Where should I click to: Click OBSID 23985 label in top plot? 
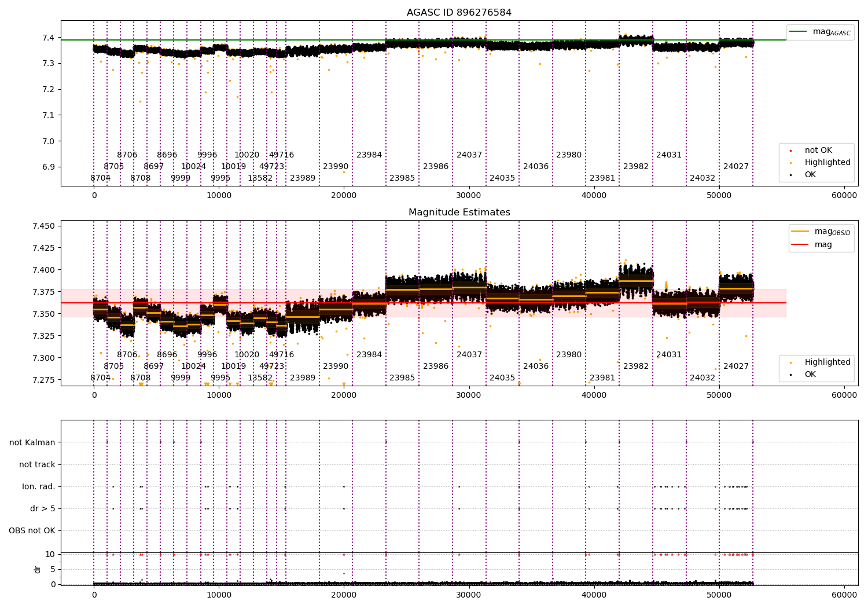[x=402, y=178]
